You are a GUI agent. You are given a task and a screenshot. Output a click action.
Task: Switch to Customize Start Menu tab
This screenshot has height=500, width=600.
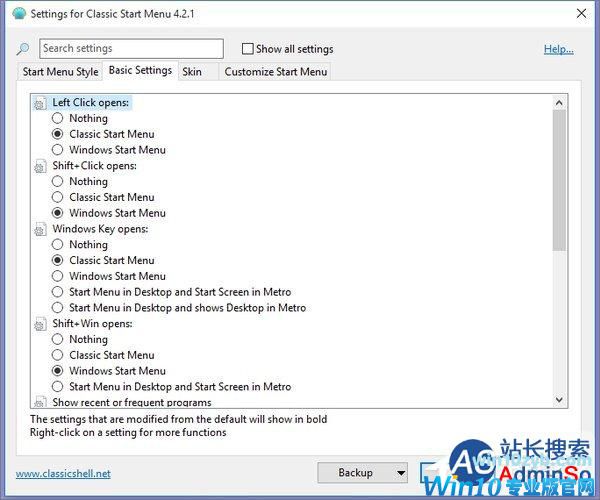[275, 71]
